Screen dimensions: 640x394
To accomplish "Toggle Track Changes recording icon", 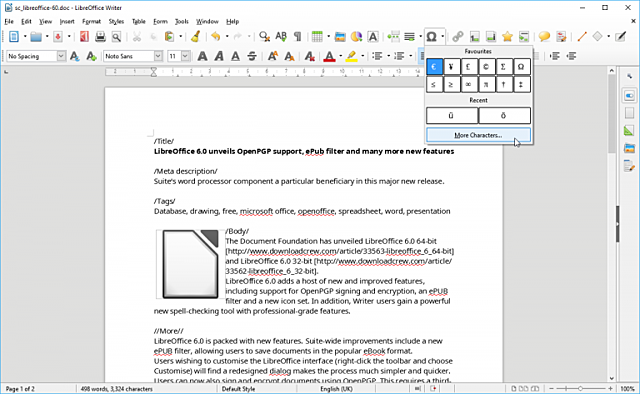I will 561,37.
